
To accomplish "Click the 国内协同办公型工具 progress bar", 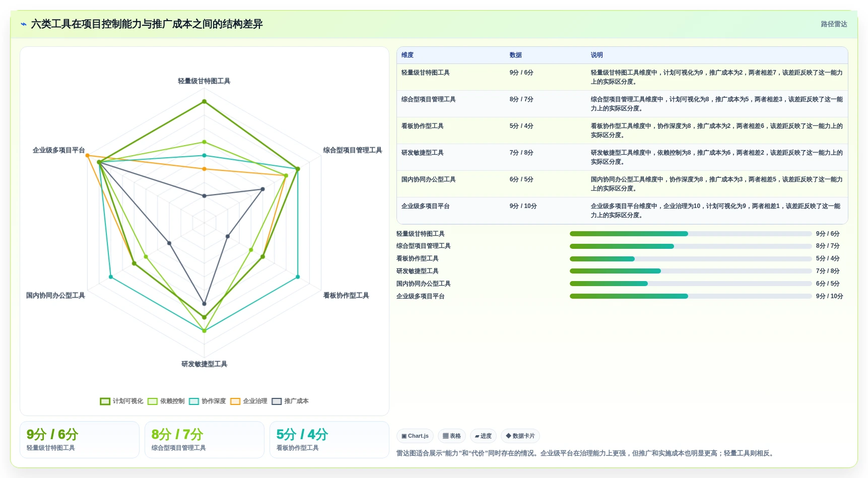I will (x=691, y=284).
